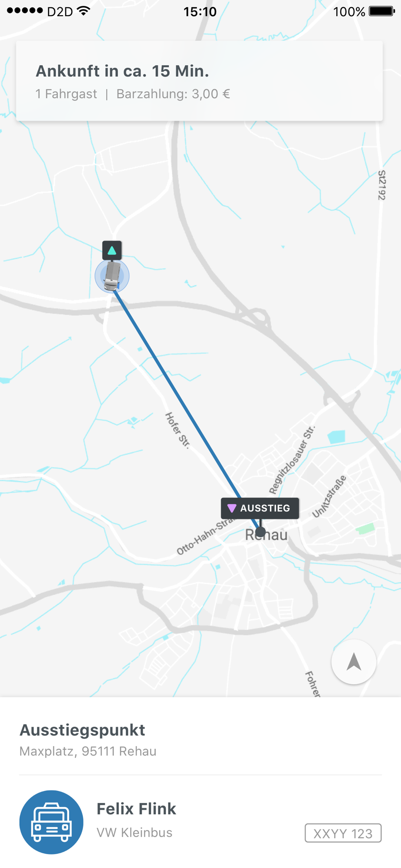Tap the Wi-Fi status icon

(83, 11)
